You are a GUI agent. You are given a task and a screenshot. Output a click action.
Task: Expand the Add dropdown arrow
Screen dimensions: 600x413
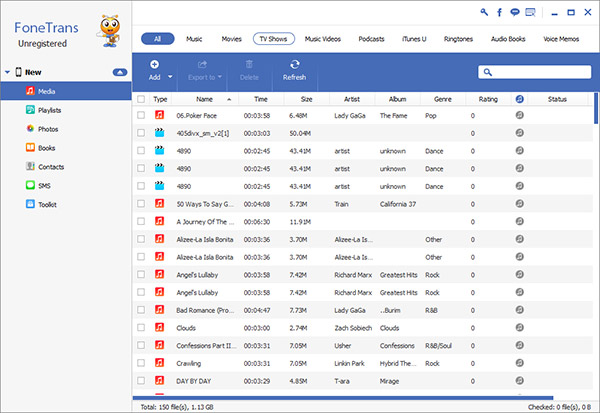(171, 77)
